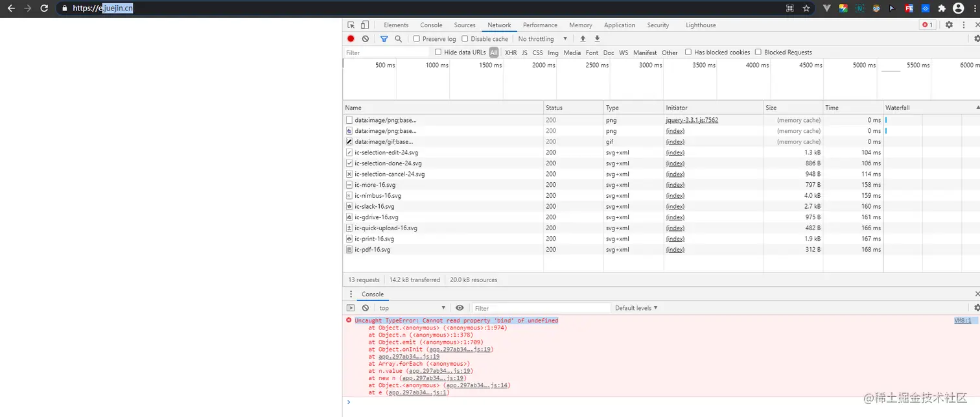Image resolution: width=980 pixels, height=417 pixels.
Task: Click the import HAR upload arrow
Action: (583, 39)
